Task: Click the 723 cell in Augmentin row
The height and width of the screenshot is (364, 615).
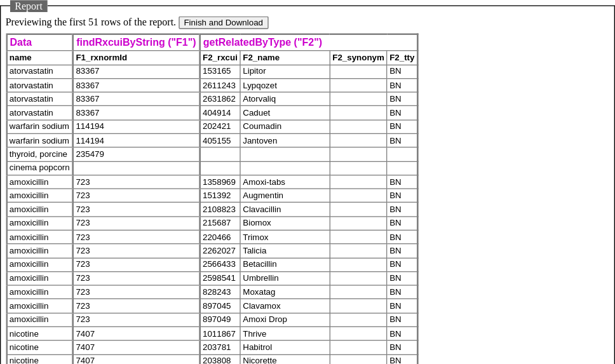Action: tap(136, 196)
